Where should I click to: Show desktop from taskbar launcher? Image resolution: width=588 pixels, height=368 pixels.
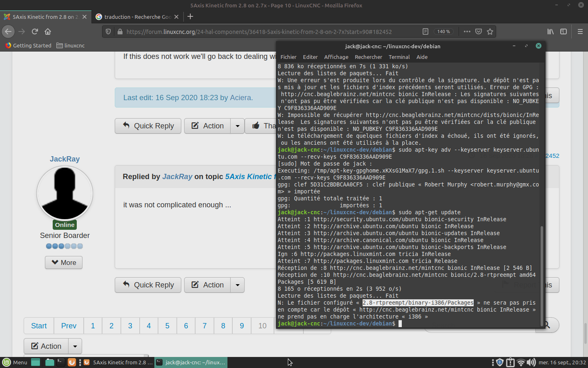tap(36, 362)
